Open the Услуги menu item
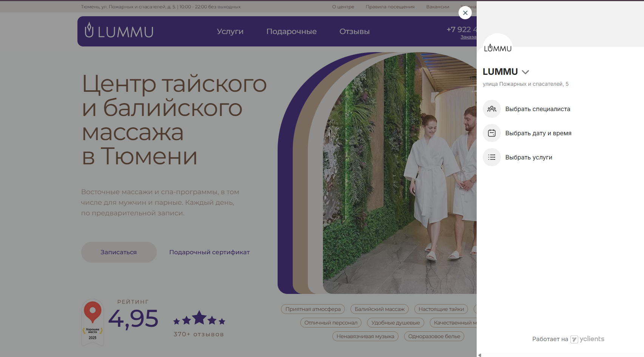This screenshot has height=357, width=644. pyautogui.click(x=230, y=31)
